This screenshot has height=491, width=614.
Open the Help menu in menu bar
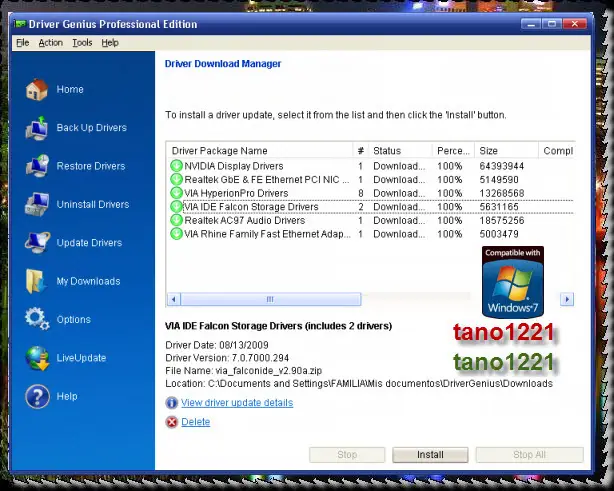click(110, 43)
